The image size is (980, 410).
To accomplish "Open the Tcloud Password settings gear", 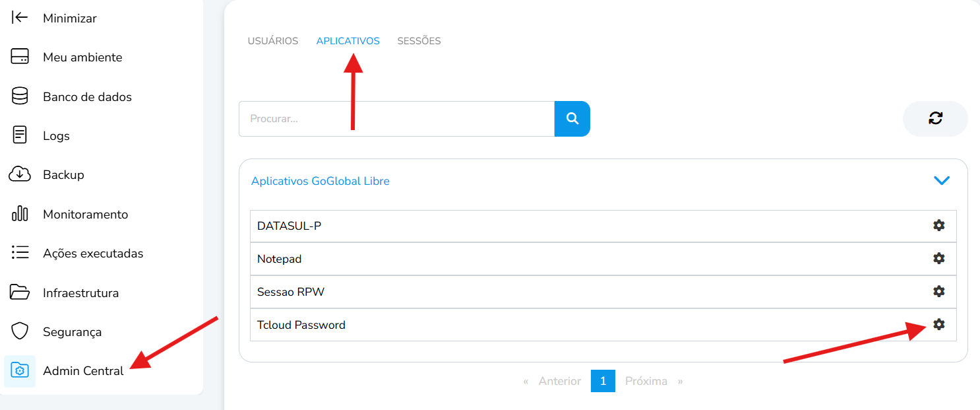I will [938, 324].
